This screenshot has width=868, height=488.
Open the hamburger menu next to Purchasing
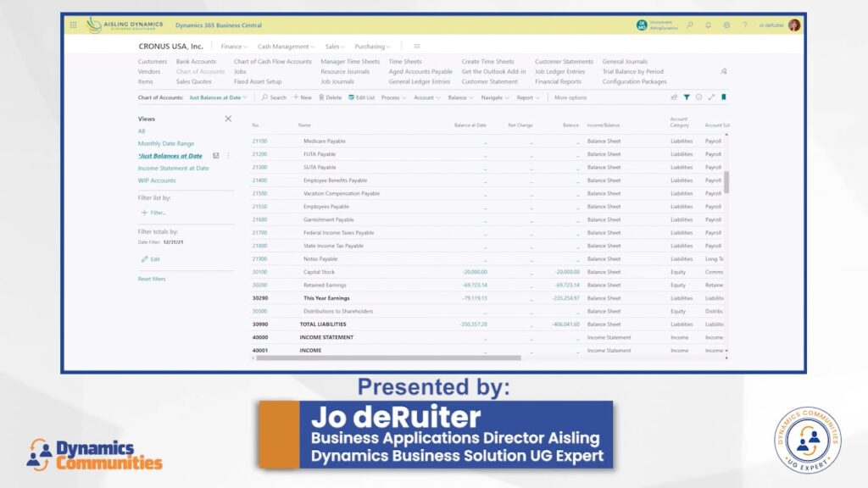point(417,47)
